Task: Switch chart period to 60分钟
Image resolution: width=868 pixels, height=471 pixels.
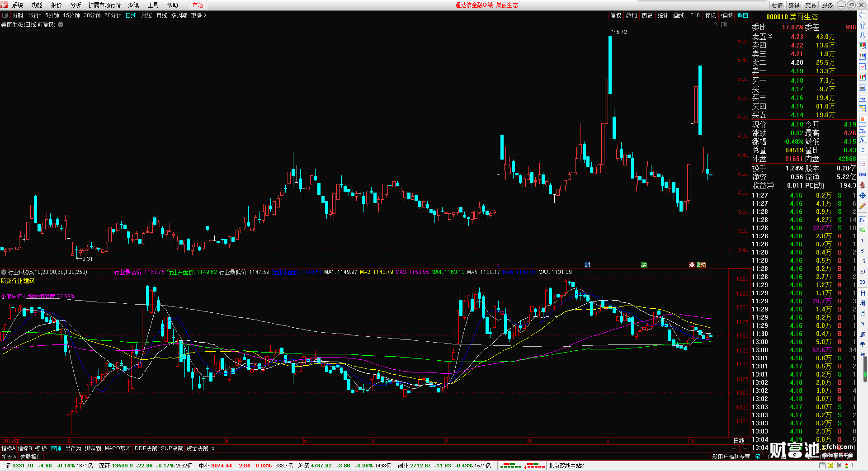Action: click(113, 15)
